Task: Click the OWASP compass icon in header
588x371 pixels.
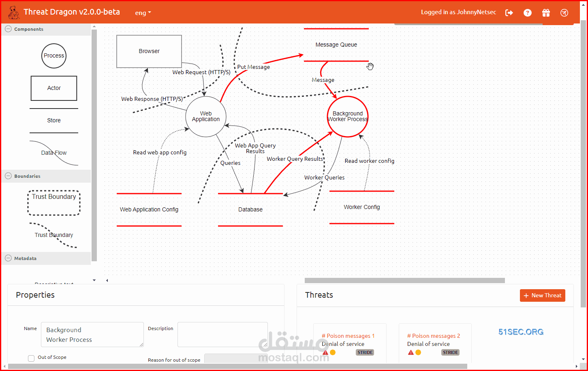Action: (x=564, y=13)
